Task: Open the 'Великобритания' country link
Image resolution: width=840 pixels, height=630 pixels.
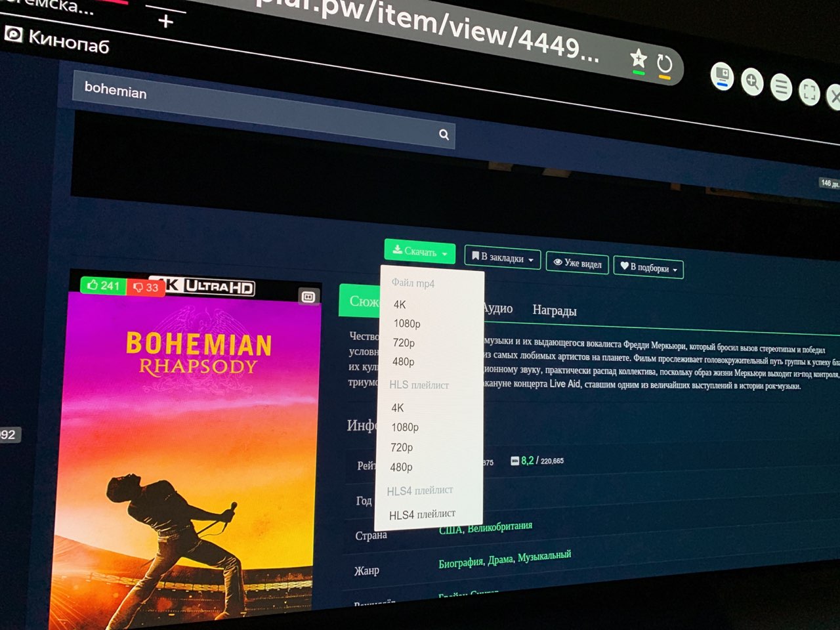Action: click(500, 527)
